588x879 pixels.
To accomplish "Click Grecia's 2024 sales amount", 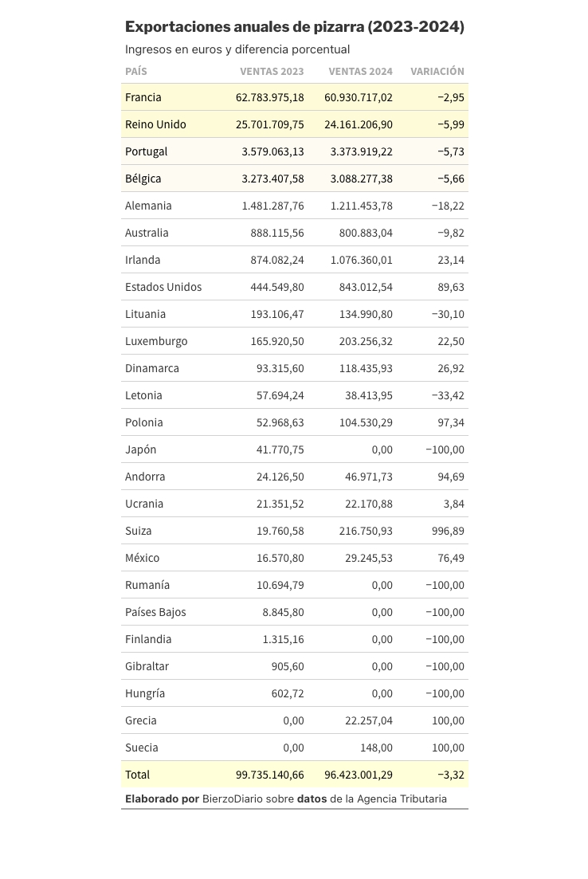I will coord(369,720).
